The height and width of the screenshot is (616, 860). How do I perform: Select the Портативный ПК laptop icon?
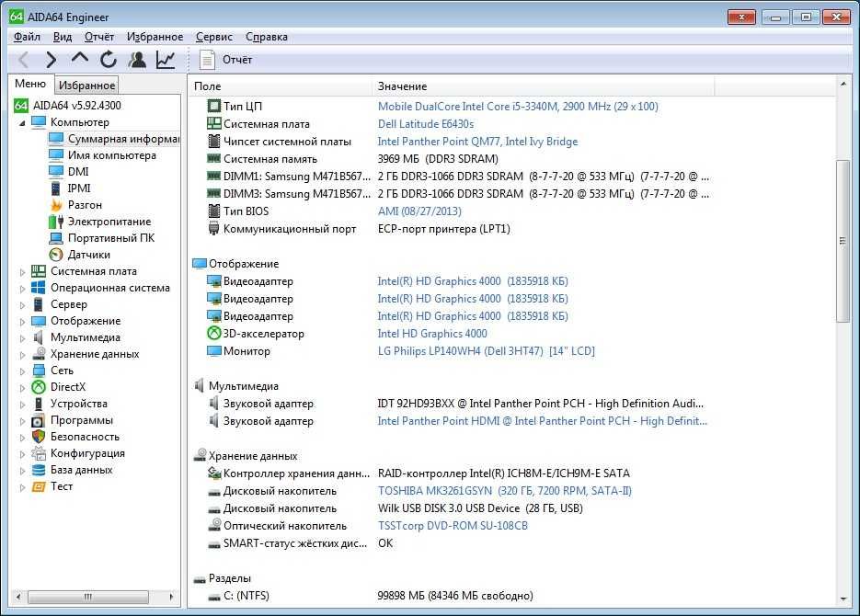56,238
